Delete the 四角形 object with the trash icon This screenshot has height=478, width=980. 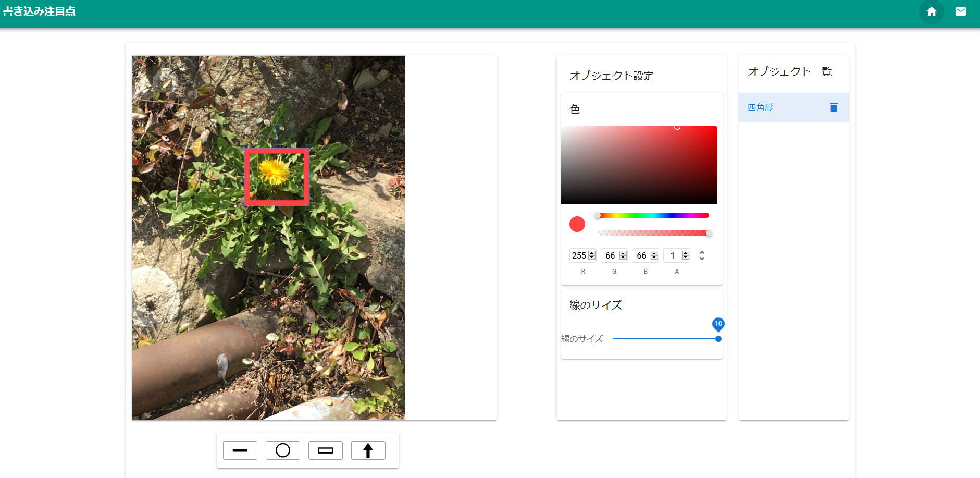click(834, 107)
